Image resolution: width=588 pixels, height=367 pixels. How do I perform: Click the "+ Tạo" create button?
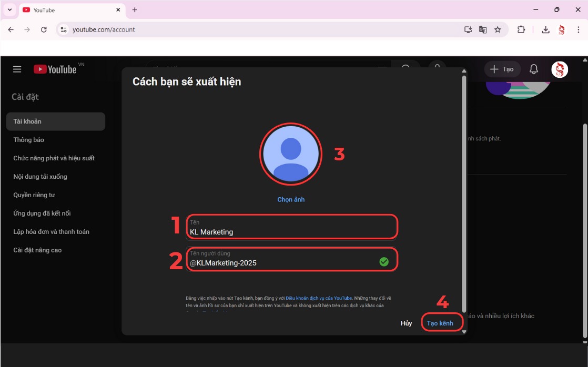(x=502, y=69)
